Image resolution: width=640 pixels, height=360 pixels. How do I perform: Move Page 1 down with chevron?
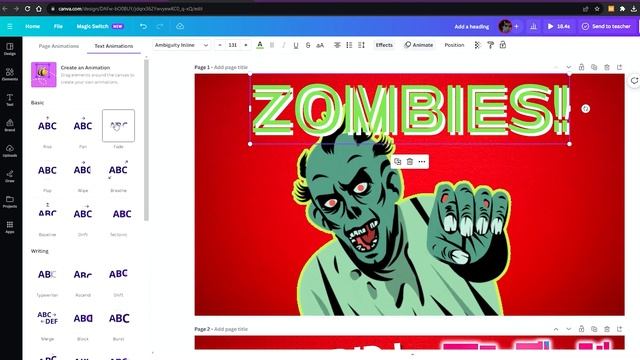tap(569, 67)
